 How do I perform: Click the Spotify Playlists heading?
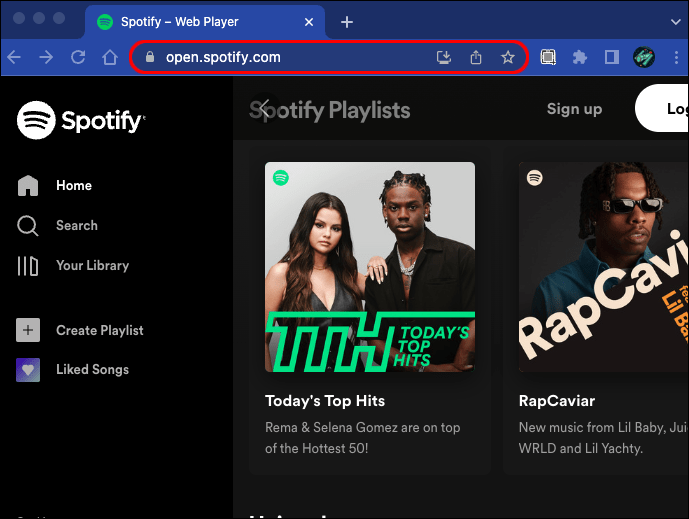click(x=330, y=110)
